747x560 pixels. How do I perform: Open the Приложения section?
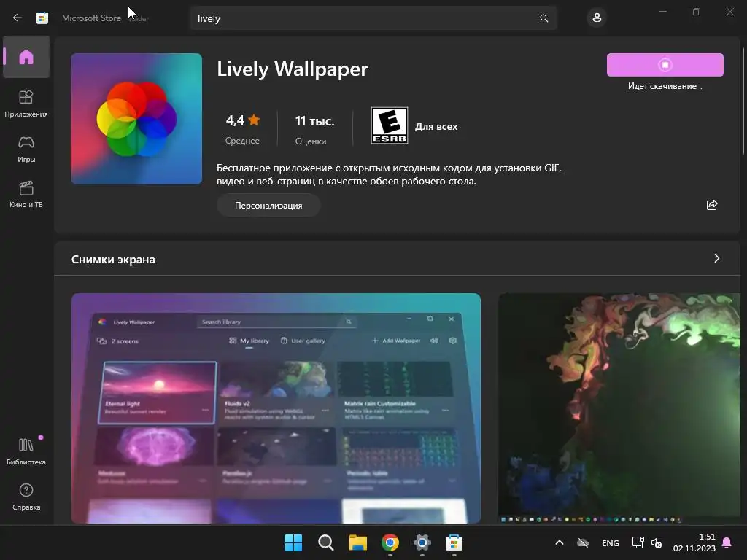(x=26, y=104)
